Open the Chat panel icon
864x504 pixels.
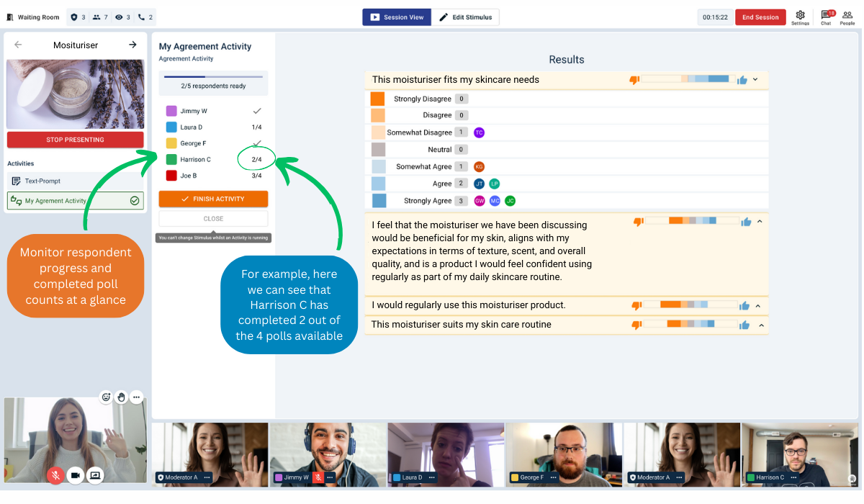pos(826,16)
